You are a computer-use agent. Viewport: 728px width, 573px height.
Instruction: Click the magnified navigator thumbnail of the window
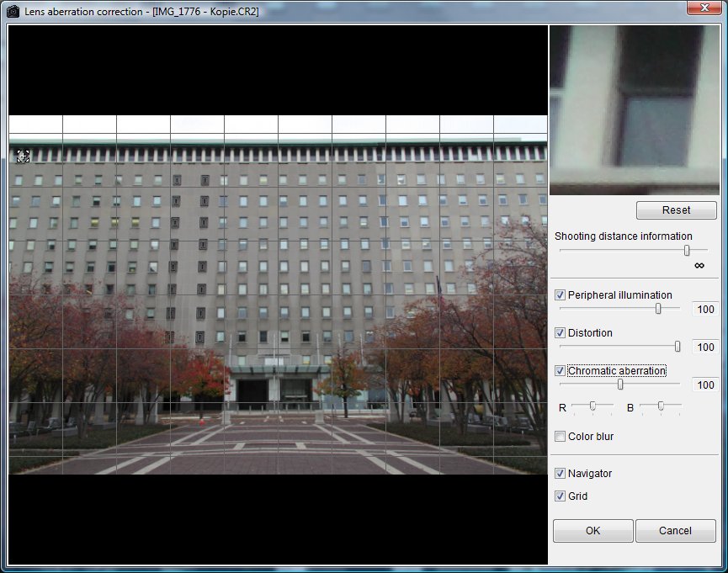point(634,109)
